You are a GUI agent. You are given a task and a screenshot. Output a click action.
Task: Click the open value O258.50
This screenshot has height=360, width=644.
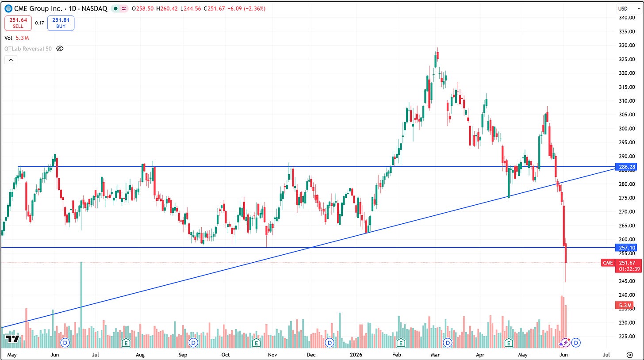click(x=142, y=8)
